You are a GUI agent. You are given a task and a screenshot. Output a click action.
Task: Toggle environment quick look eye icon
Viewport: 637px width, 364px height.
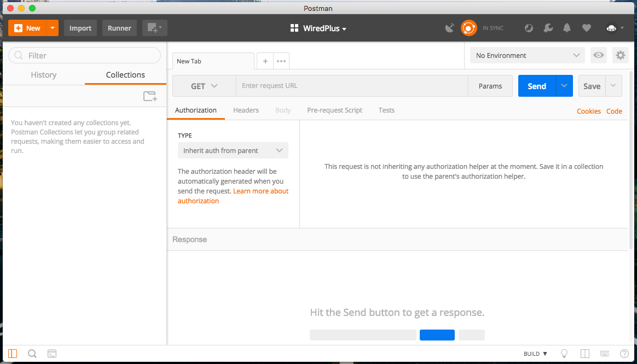point(599,55)
